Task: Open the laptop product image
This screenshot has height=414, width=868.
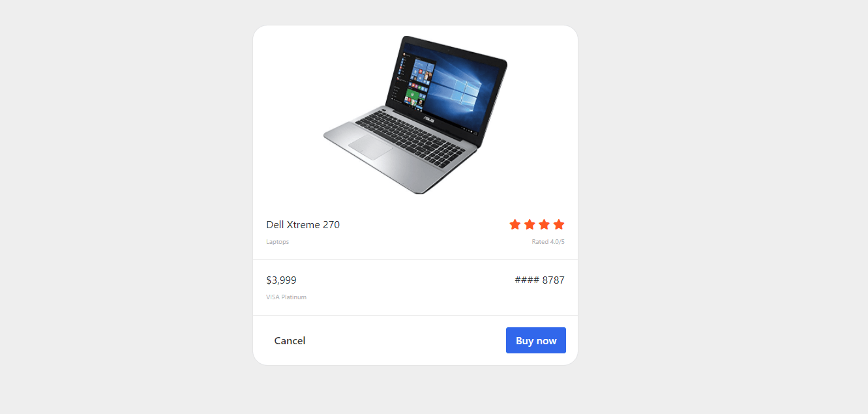Action: (415, 115)
